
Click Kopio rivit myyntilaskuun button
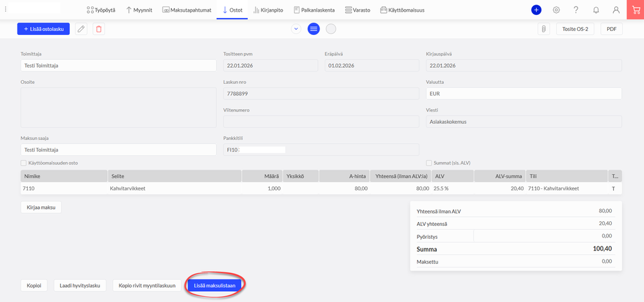coord(147,285)
